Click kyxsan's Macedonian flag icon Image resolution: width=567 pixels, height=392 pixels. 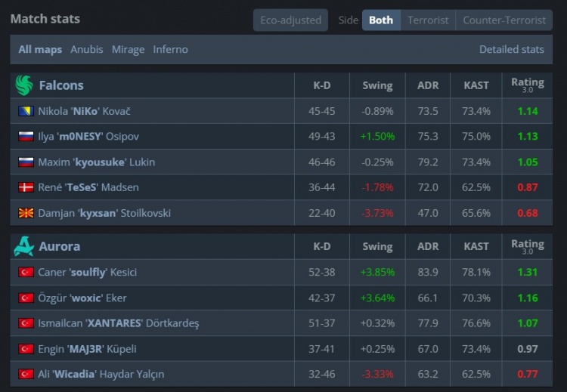pos(26,213)
